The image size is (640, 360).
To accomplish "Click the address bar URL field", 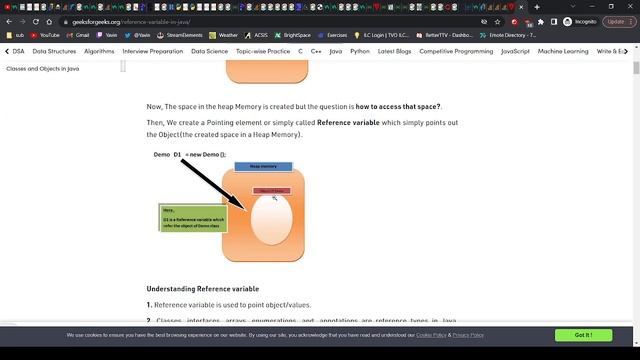I will pyautogui.click(x=269, y=22).
